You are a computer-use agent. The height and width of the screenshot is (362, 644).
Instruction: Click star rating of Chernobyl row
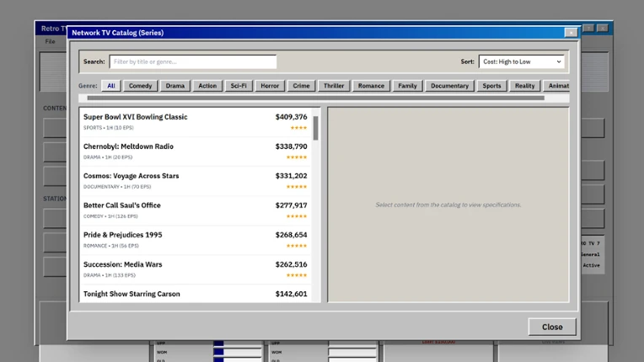tap(297, 157)
